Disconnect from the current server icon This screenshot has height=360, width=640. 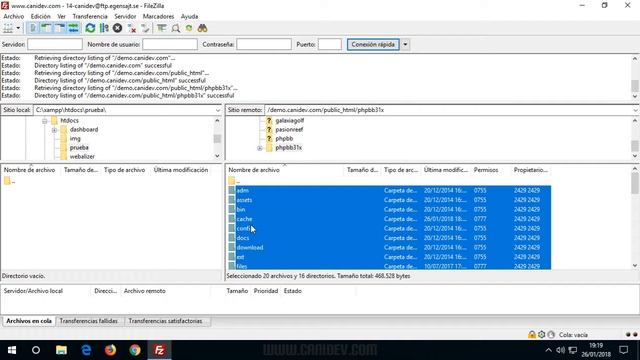tap(131, 28)
